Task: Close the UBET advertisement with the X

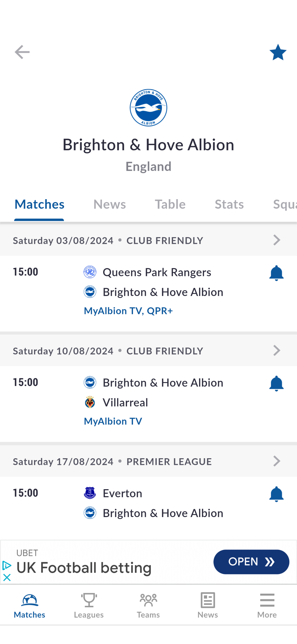Action: point(7,577)
